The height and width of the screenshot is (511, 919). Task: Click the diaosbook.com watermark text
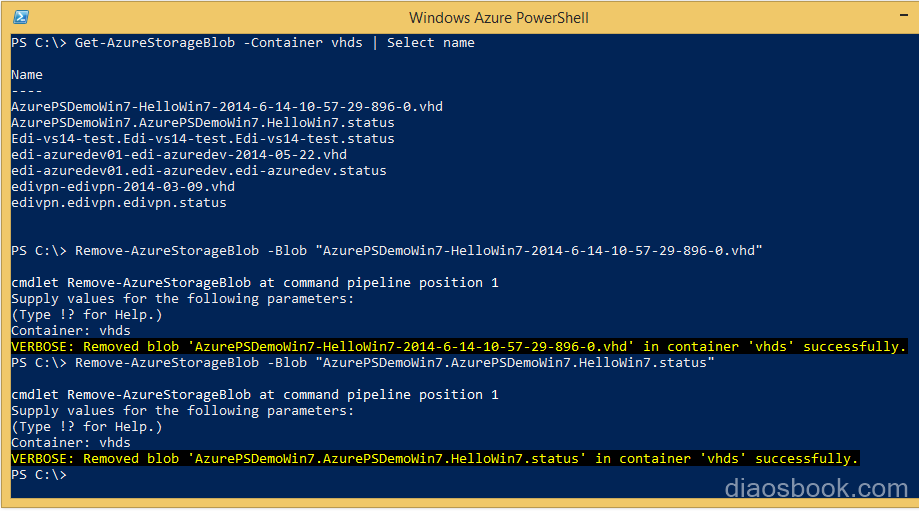tap(816, 488)
